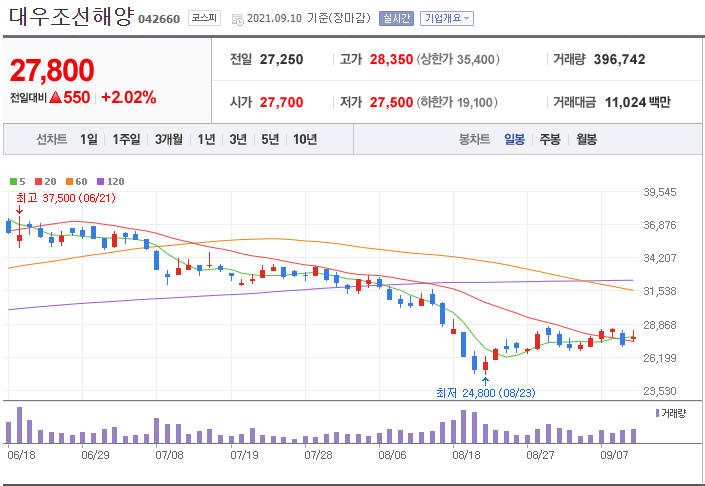
Task: Click the stock code 042660
Action: (x=159, y=19)
